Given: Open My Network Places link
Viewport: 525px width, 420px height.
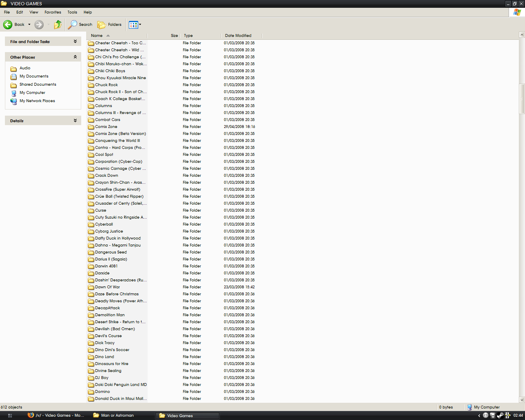Looking at the screenshot, I should (37, 101).
